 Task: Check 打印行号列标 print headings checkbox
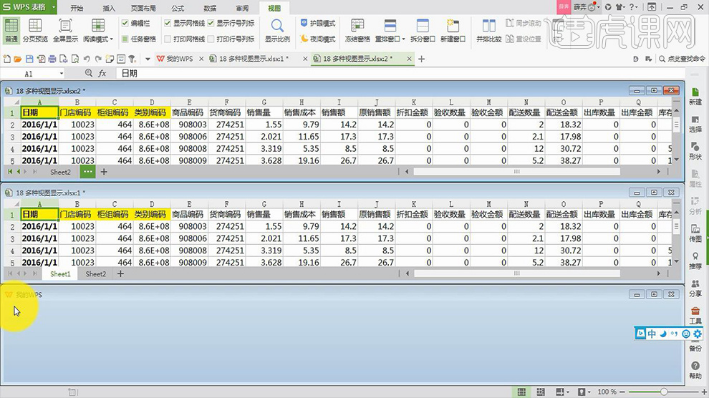[x=211, y=39]
